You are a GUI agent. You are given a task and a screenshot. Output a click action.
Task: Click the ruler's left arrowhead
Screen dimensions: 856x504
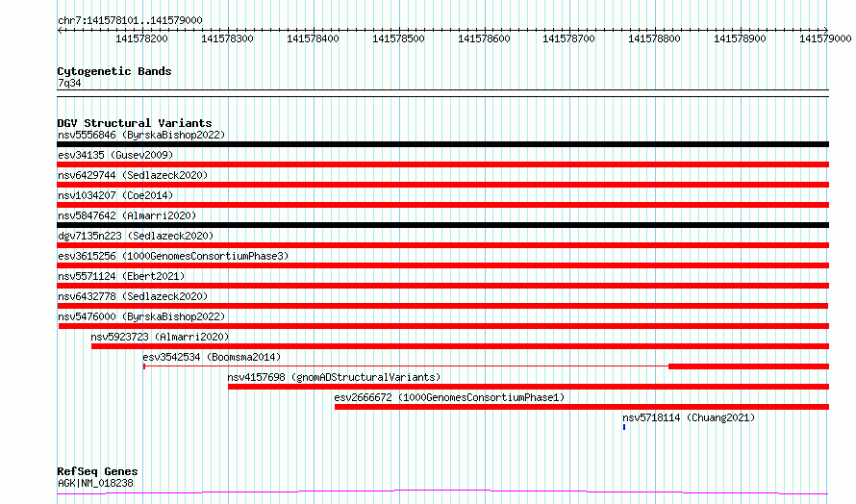coord(60,30)
